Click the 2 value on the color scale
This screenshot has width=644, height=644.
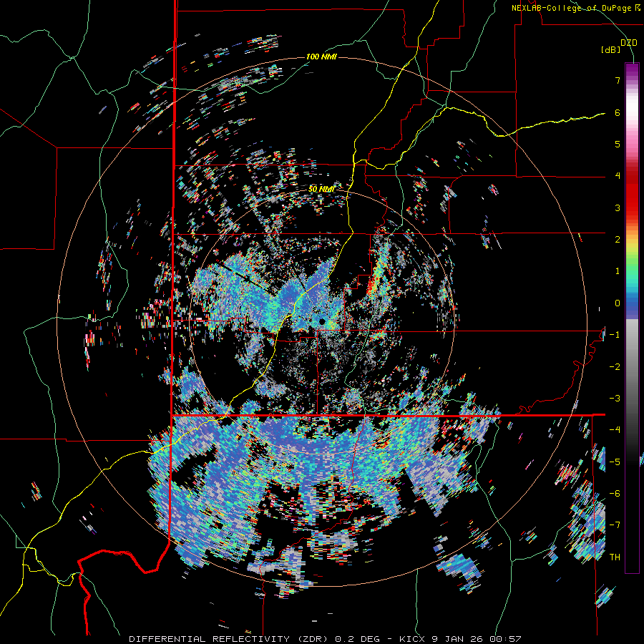(x=618, y=240)
